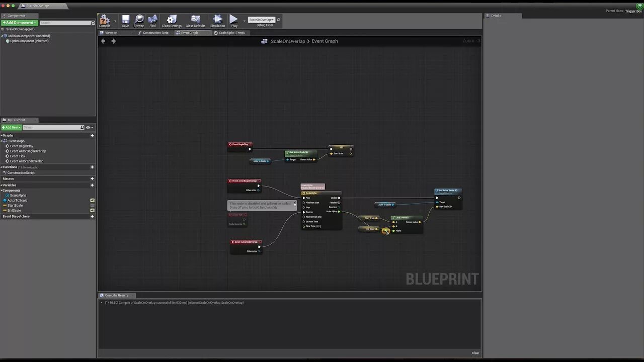
Task: Select the Event BeginPlay node in the graph
Action: (x=239, y=144)
